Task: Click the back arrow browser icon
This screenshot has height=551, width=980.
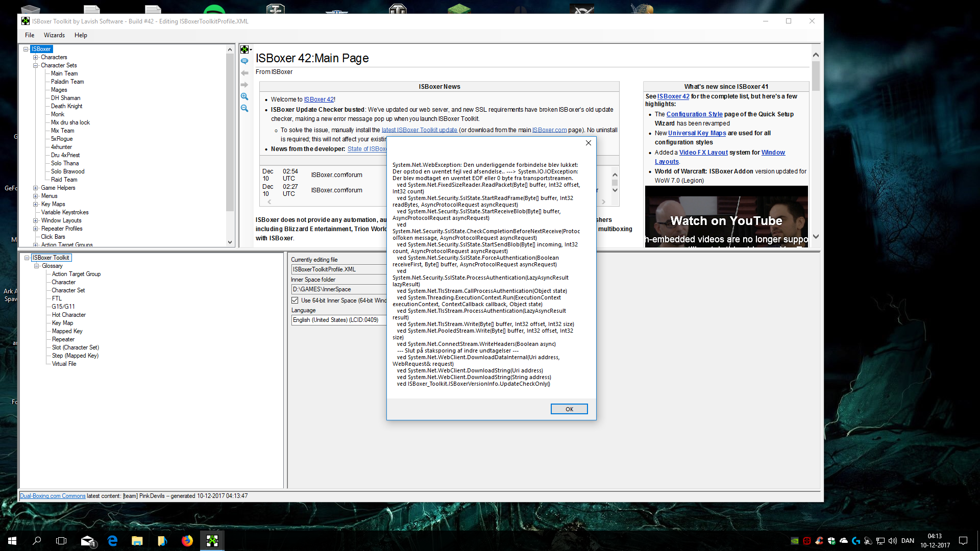Action: pyautogui.click(x=244, y=73)
